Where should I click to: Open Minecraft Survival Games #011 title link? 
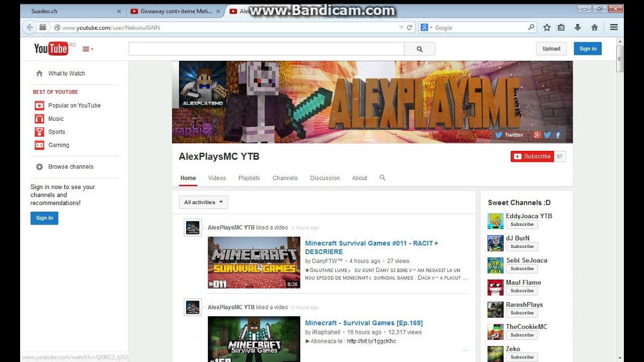pyautogui.click(x=372, y=247)
